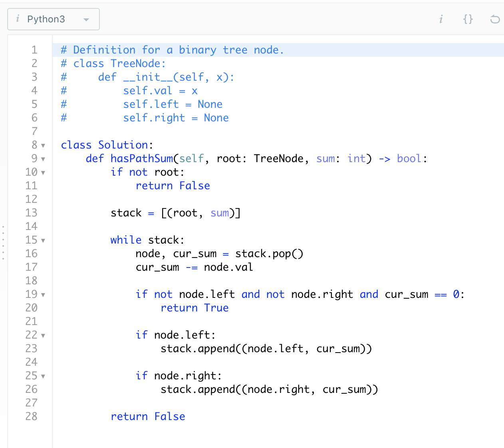This screenshot has width=504, height=448.
Task: Collapse the Solution class on line 8
Action: pos(44,145)
